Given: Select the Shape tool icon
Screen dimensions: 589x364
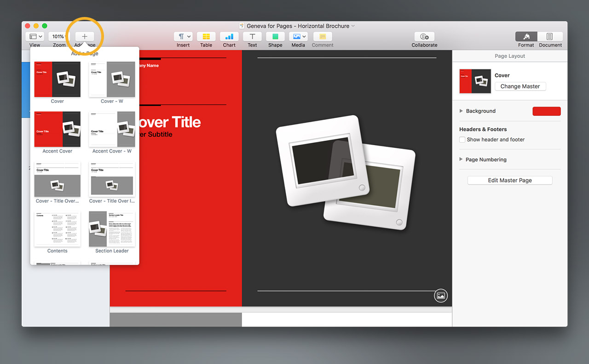Looking at the screenshot, I should click(275, 36).
